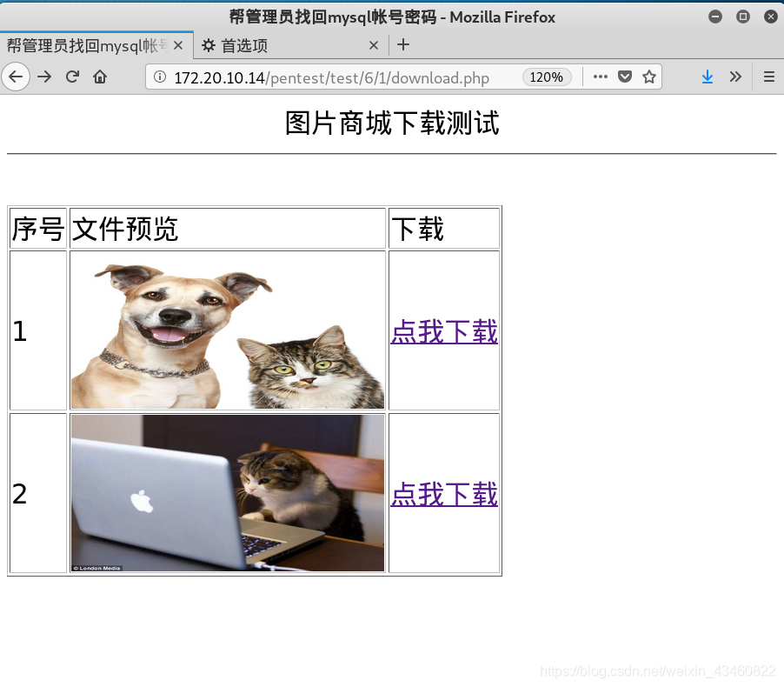Reload the current page

click(72, 77)
